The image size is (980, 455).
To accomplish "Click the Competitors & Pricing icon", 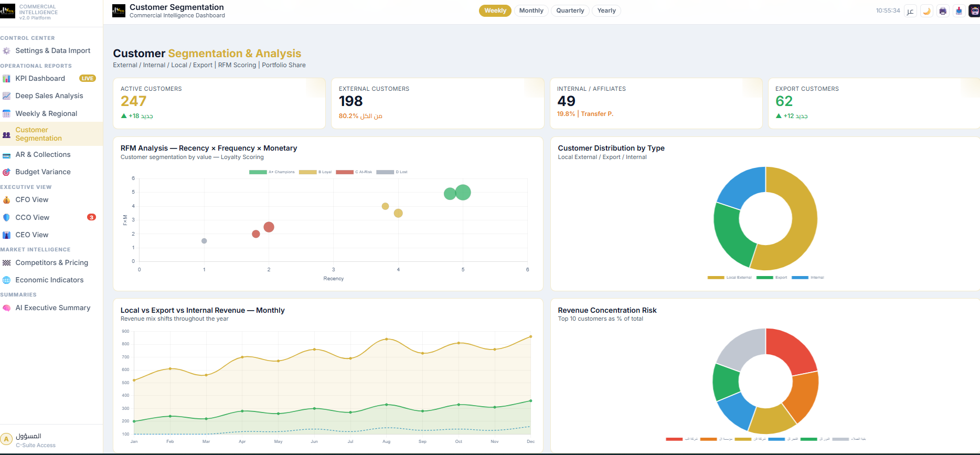I will [6, 263].
